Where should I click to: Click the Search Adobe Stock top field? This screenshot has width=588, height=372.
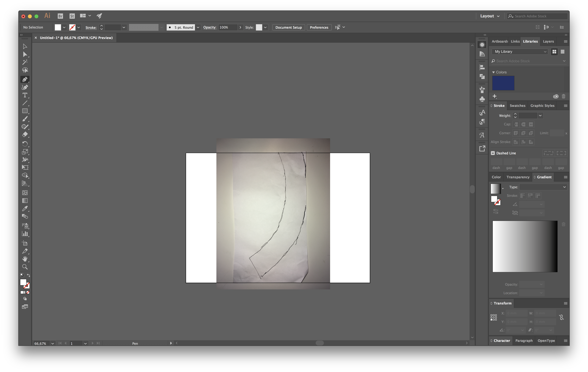tap(537, 16)
